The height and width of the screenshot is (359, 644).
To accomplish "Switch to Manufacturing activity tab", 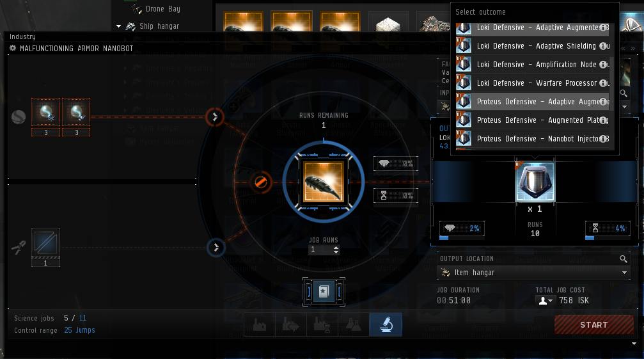I will (x=260, y=325).
